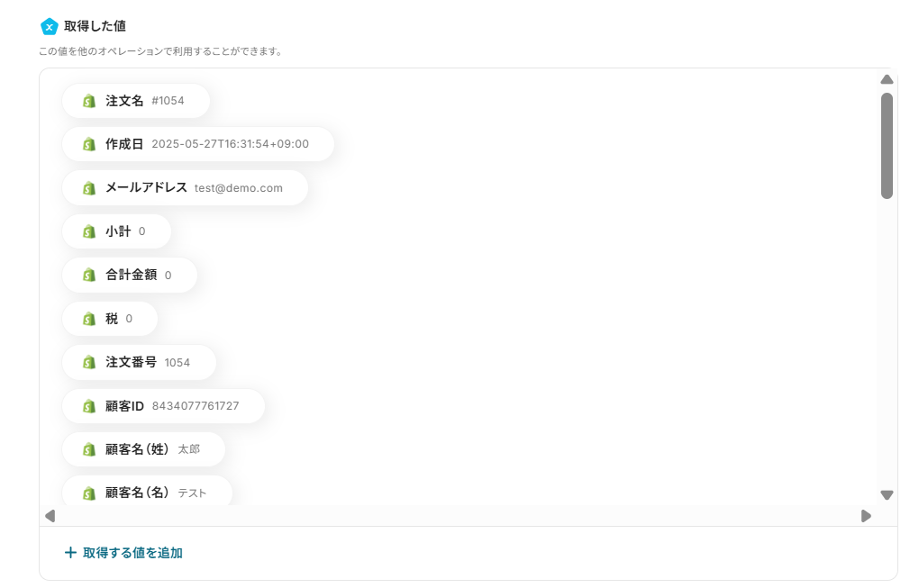919x588 pixels.
Task: Click the Shopify icon beside 税
Action: pos(89,319)
